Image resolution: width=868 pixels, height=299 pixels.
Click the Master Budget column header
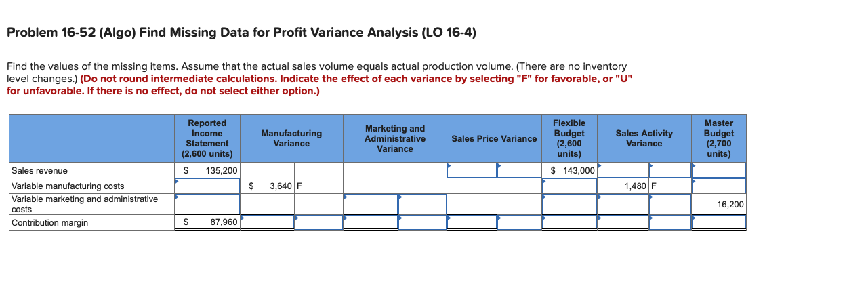click(719, 138)
